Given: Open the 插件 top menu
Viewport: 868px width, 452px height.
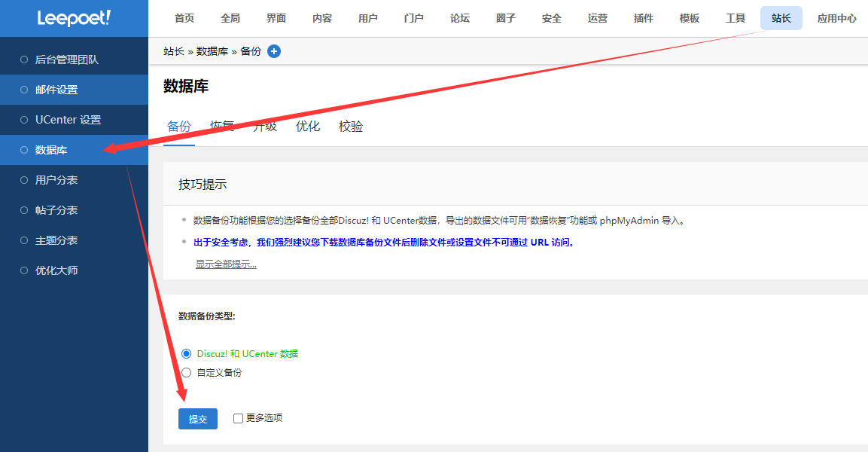Looking at the screenshot, I should [644, 18].
